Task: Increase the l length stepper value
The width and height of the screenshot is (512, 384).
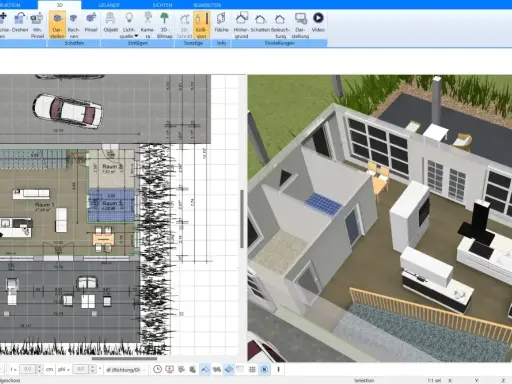Action: coord(39,367)
